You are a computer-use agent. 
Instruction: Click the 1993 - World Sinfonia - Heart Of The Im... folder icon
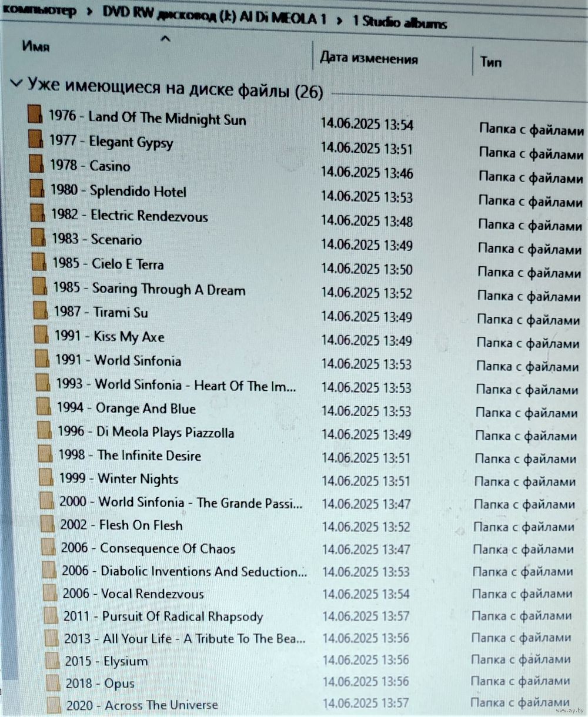(x=43, y=383)
